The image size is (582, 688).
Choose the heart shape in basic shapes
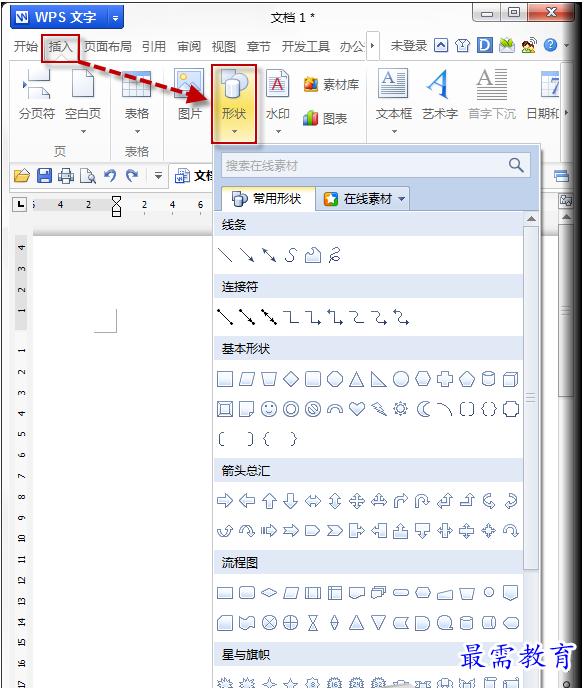coord(357,409)
